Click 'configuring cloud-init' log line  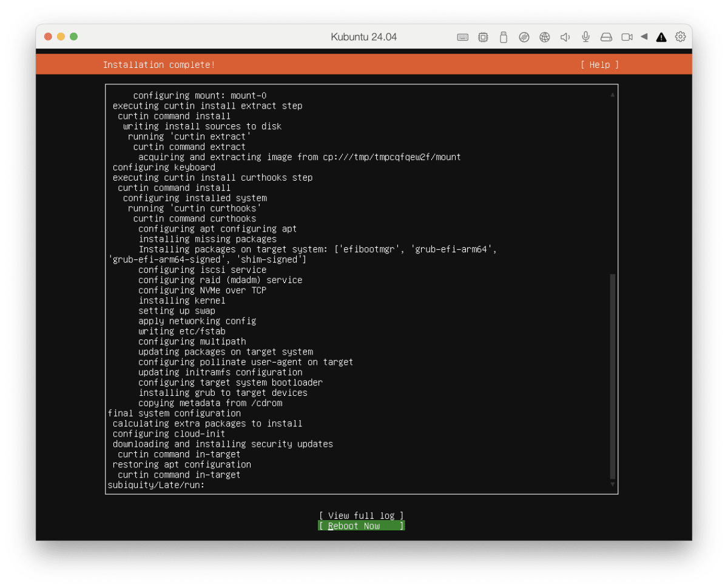pos(169,434)
